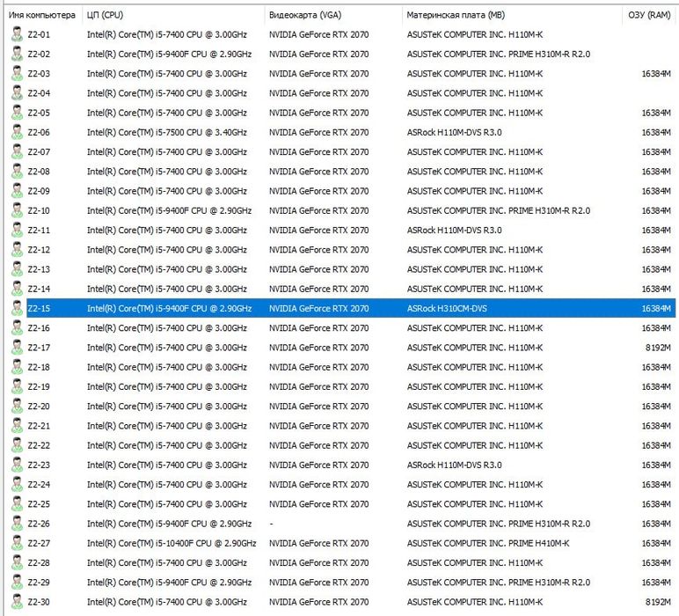
Task: Click the user icon for Z2-17
Action: coord(17,348)
